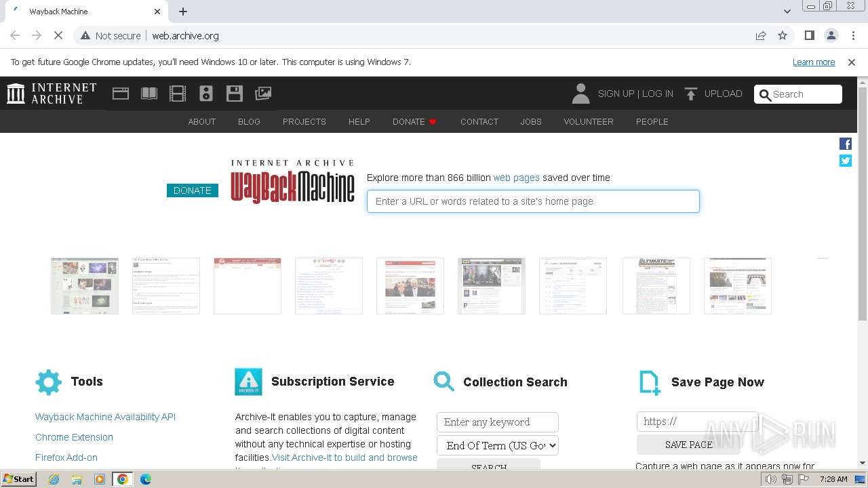This screenshot has width=868, height=488.
Task: Open the Firefox Add-on link
Action: (x=66, y=457)
